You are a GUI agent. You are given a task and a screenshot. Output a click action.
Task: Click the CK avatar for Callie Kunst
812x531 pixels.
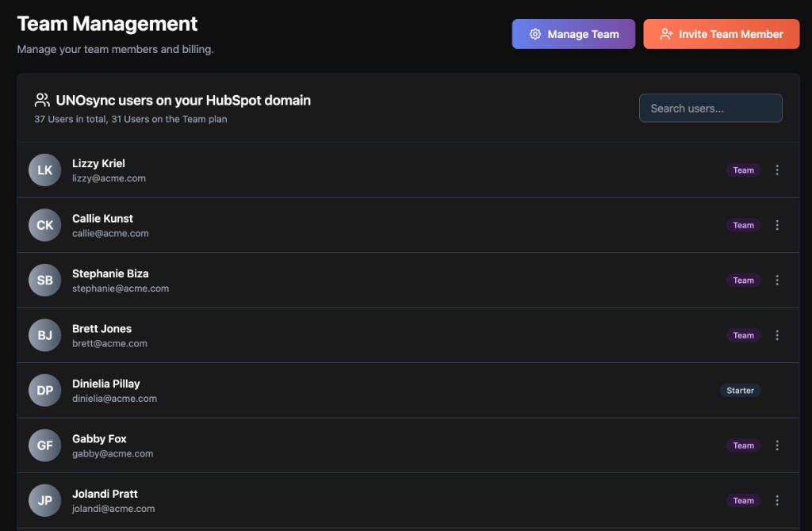point(45,225)
